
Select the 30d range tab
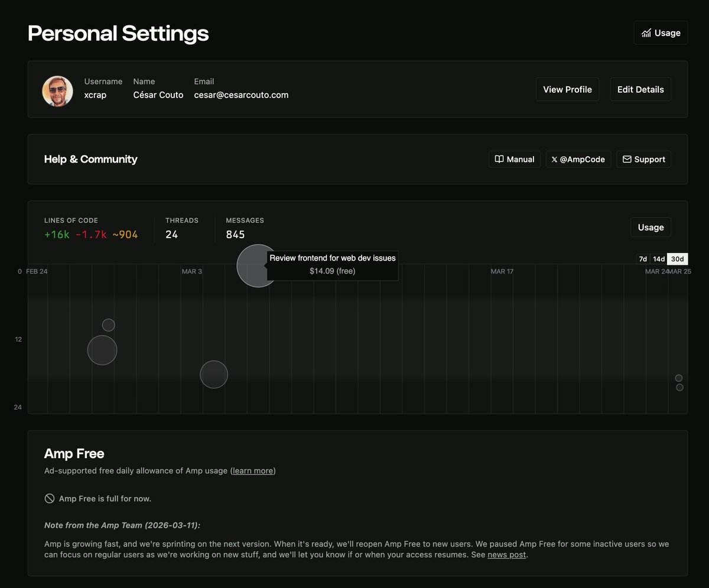[677, 259]
